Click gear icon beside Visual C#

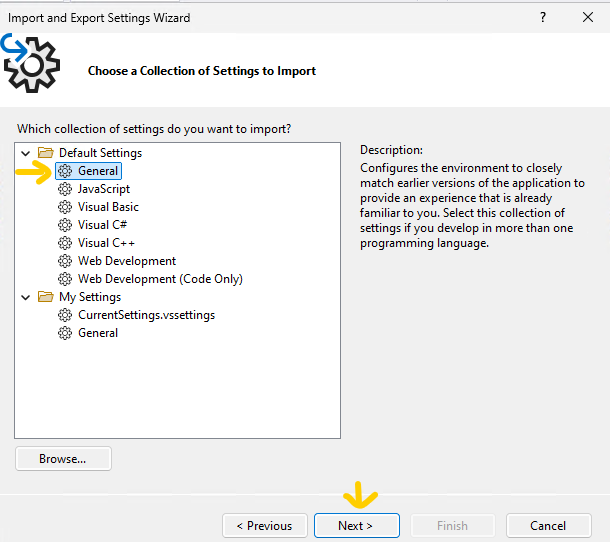tap(65, 225)
